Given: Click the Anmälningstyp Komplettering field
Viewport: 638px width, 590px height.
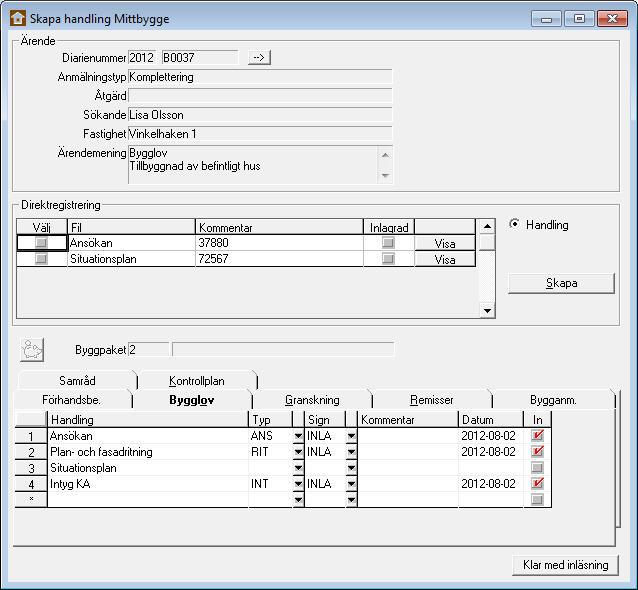Looking at the screenshot, I should click(x=260, y=76).
